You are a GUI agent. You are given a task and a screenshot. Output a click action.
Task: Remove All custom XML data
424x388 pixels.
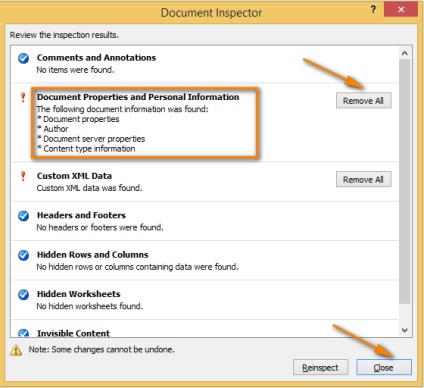point(363,179)
